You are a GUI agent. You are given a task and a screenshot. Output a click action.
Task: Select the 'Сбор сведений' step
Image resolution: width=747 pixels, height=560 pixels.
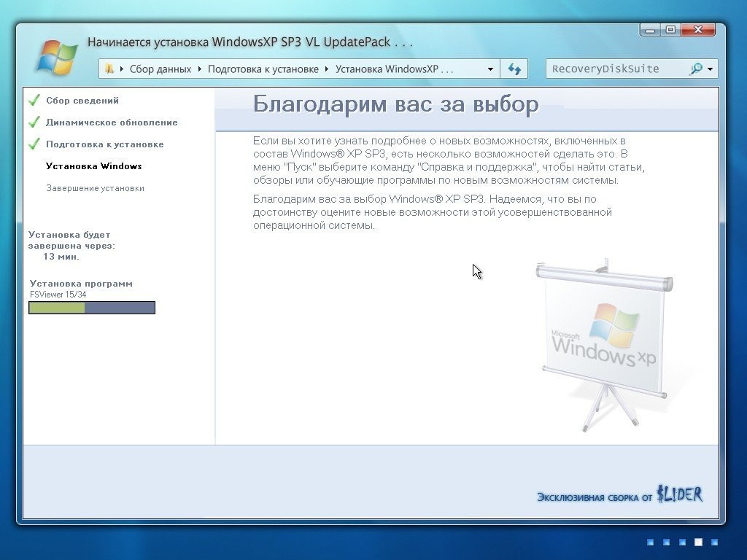pyautogui.click(x=82, y=101)
